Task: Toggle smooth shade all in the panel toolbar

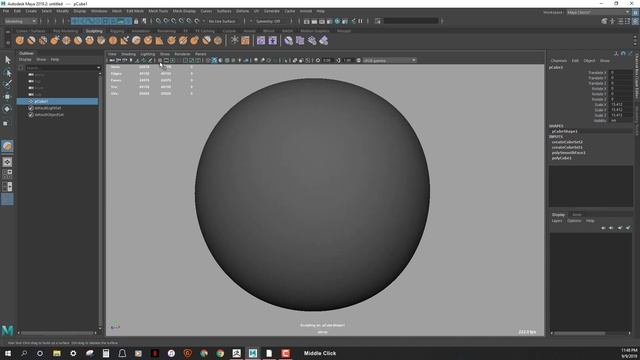Action: (214, 60)
